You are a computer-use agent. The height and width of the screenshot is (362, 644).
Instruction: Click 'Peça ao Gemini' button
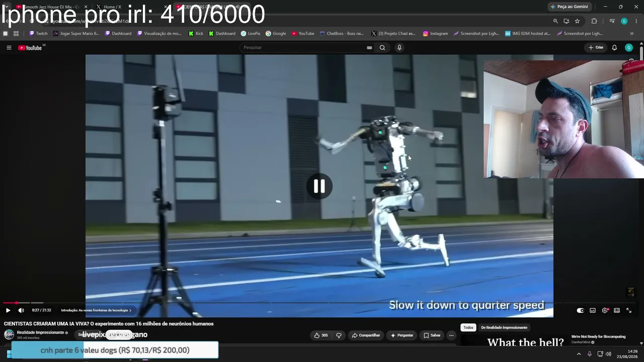pyautogui.click(x=569, y=7)
